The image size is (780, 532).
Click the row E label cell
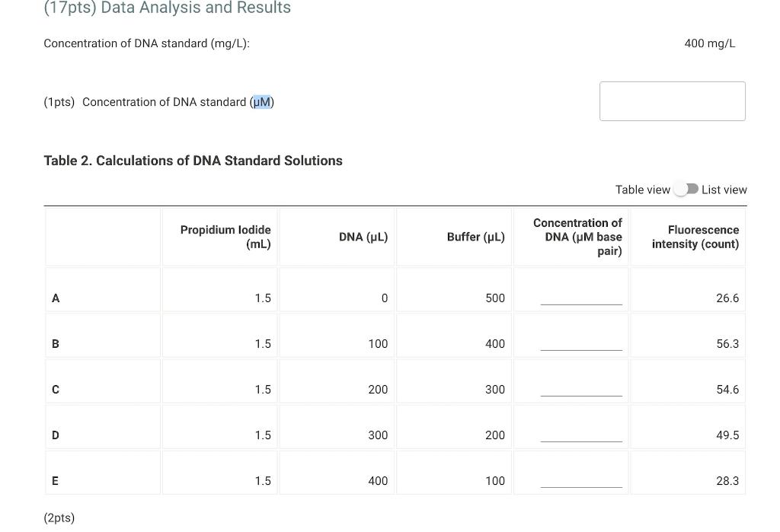[103, 481]
